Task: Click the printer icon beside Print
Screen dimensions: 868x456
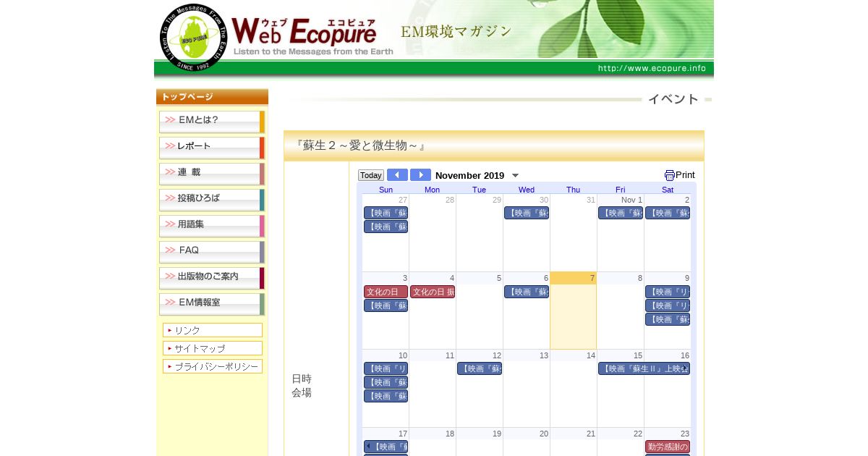Action: coord(669,175)
